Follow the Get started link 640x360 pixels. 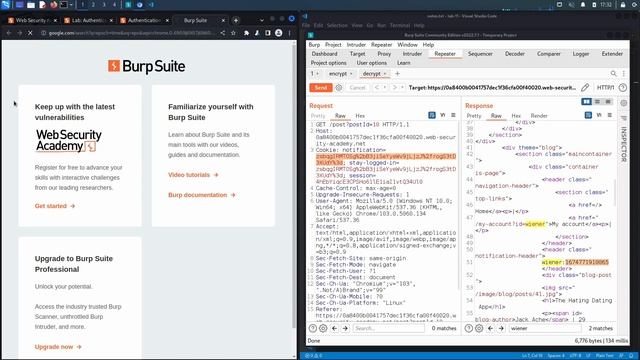coord(55,206)
